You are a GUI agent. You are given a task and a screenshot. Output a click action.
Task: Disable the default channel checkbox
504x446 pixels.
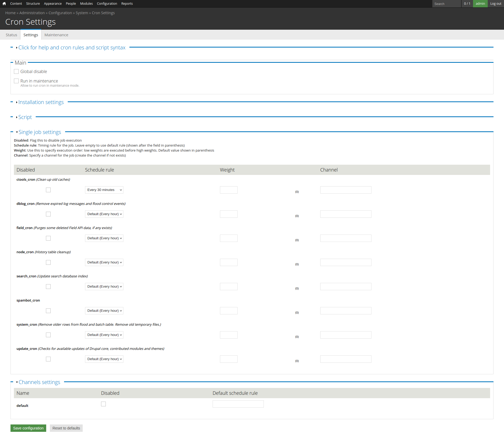103,404
